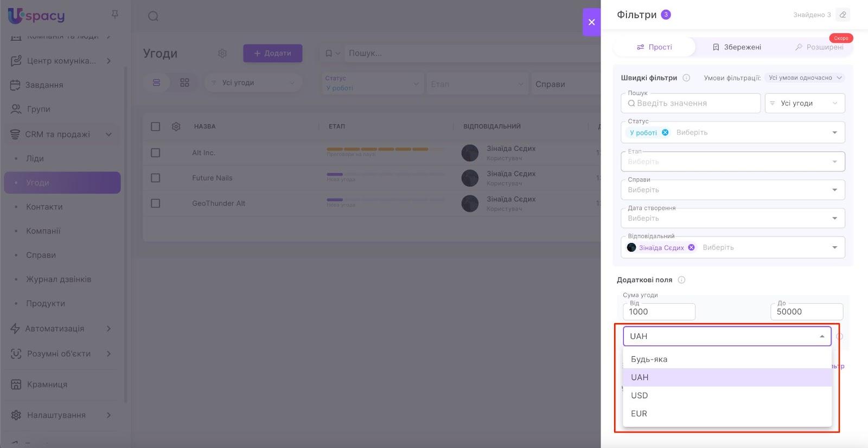Click the Пошук field in deals toolbar

pyautogui.click(x=472, y=53)
